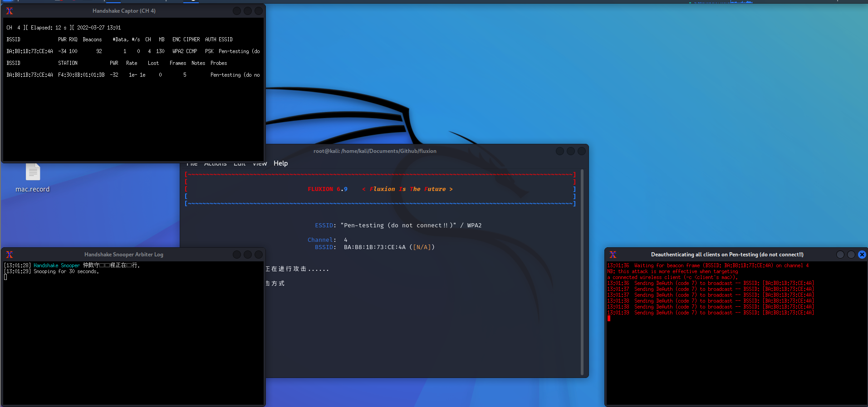The image size is (868, 407).
Task: Minimize the Deauthenticating all clients window
Action: tap(840, 255)
